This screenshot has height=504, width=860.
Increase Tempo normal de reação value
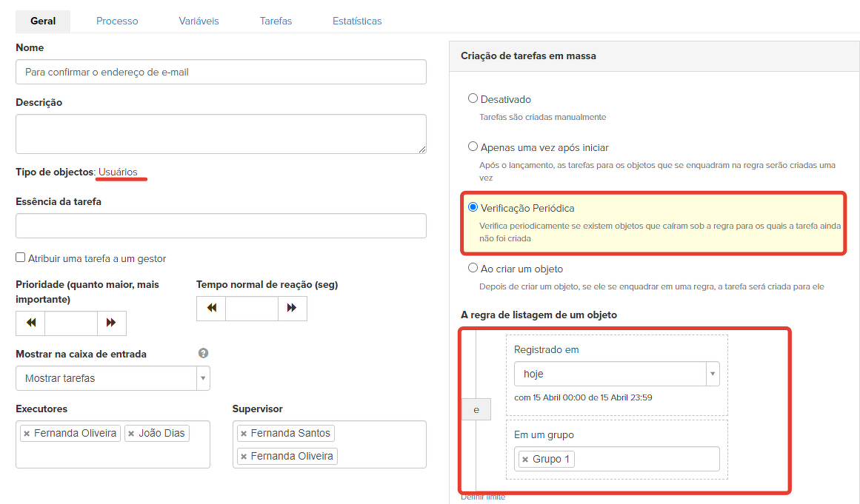click(292, 308)
